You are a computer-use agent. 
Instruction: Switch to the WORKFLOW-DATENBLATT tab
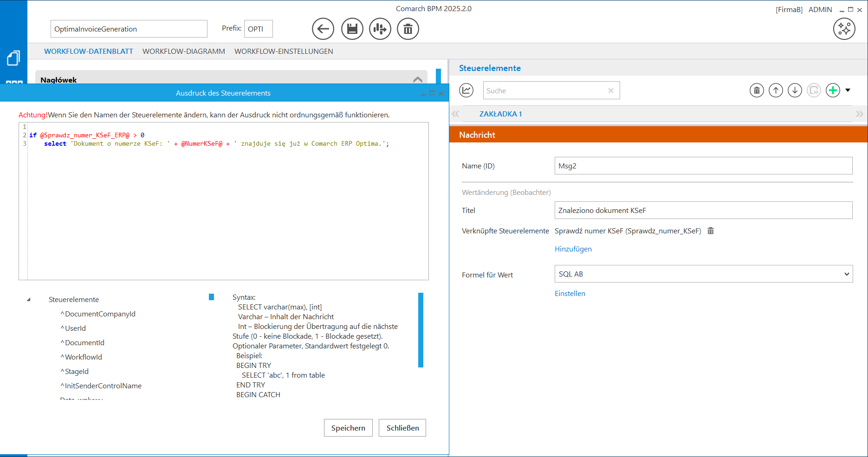tap(89, 51)
